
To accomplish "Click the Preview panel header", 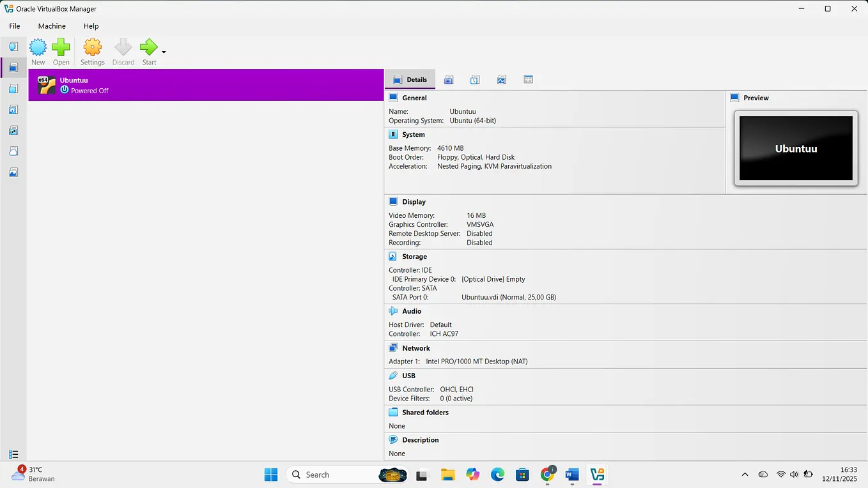I will pyautogui.click(x=756, y=98).
